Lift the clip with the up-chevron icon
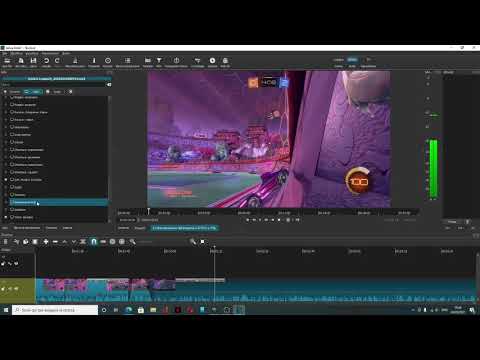480x360 pixels. (x=65, y=242)
